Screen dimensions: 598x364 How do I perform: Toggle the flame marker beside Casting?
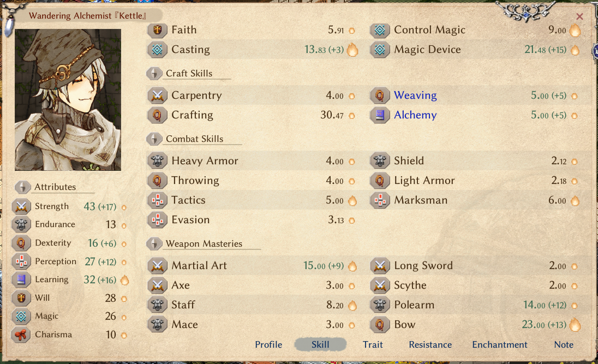pos(352,50)
